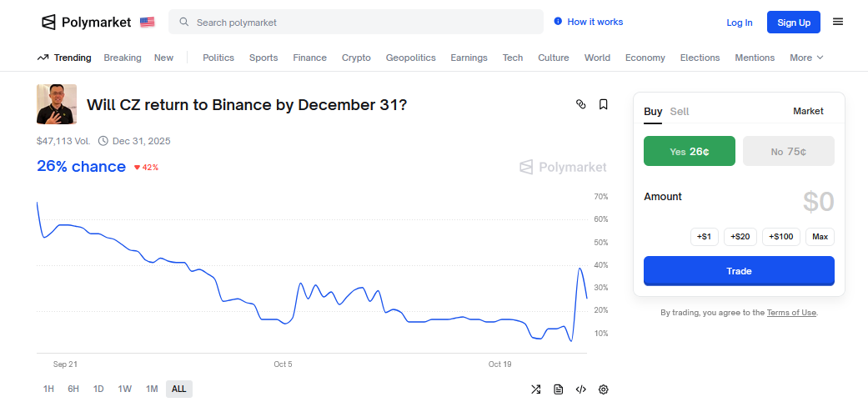Open the hamburger menu icon
The height and width of the screenshot is (402, 868).
click(838, 22)
